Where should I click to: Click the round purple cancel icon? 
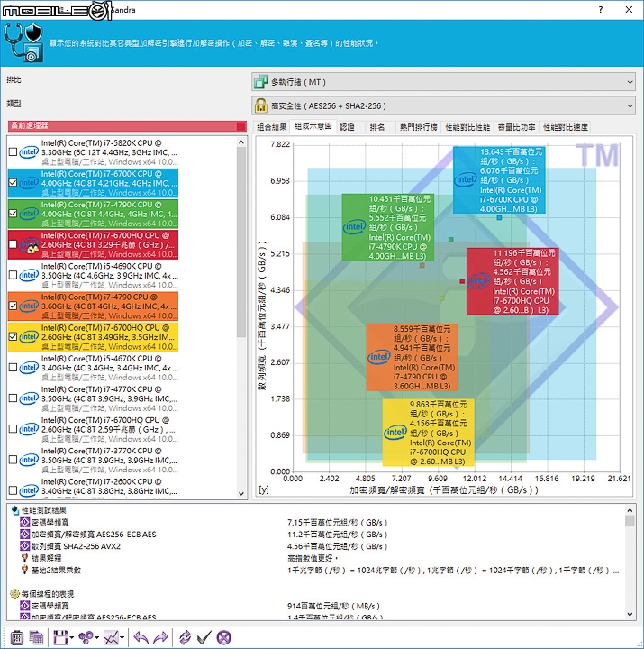tap(223, 637)
